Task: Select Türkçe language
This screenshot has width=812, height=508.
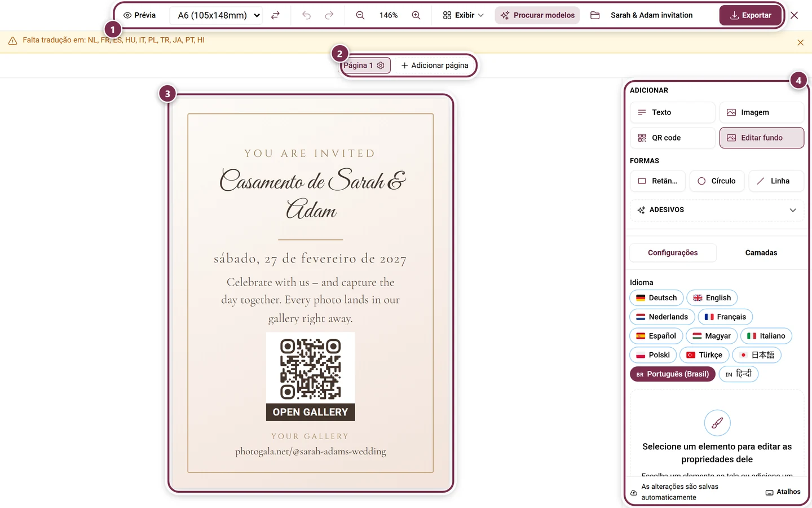Action: pos(704,355)
